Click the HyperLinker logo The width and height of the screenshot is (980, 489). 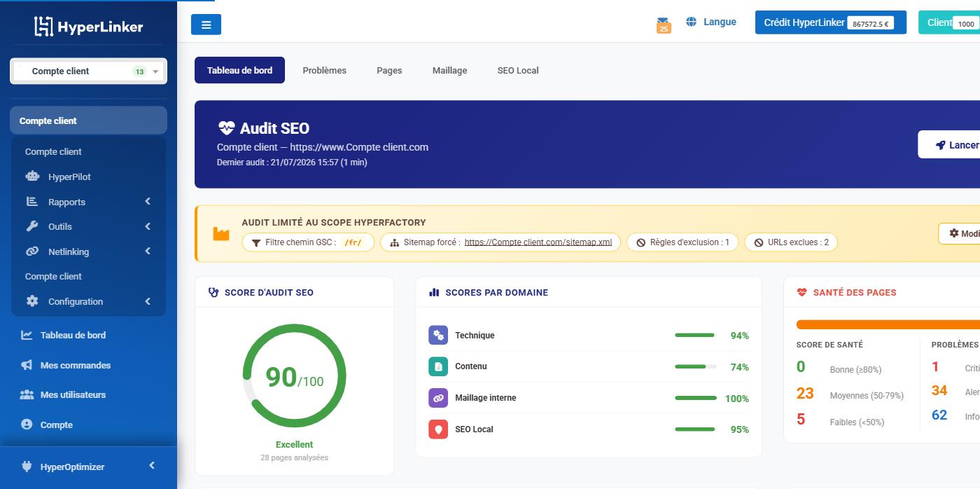coord(88,27)
